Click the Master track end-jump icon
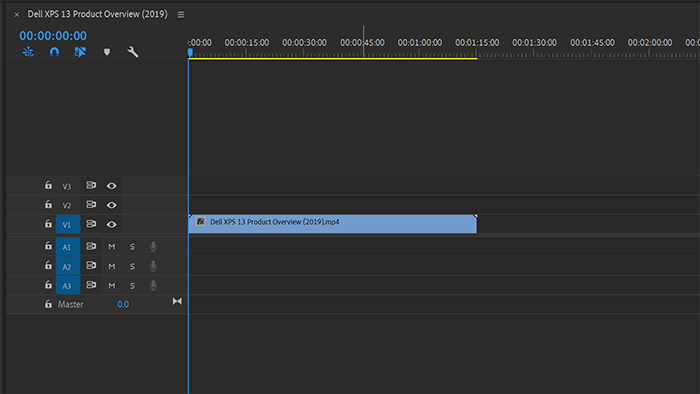 [177, 302]
